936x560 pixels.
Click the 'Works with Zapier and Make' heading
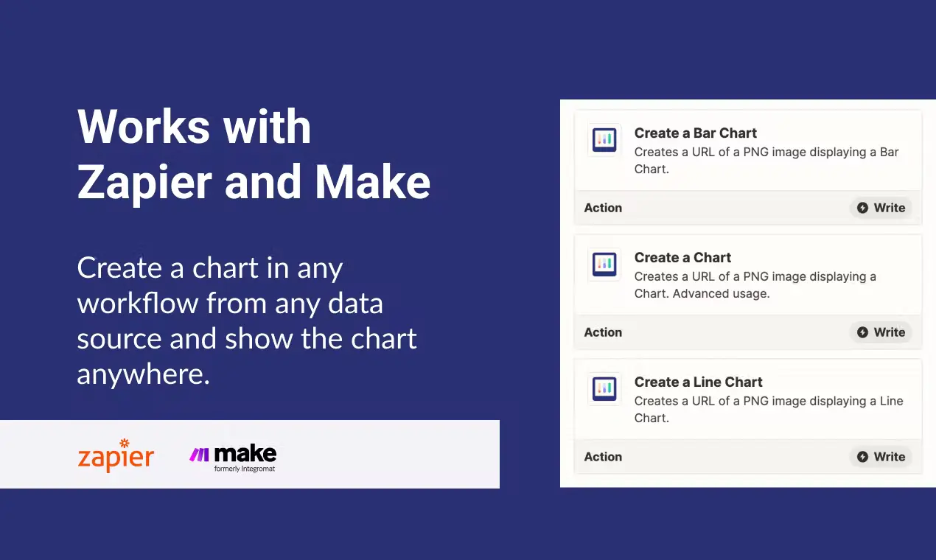254,154
